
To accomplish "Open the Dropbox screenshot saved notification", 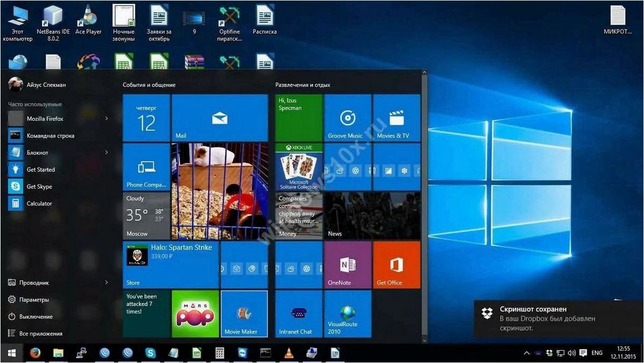I will click(x=559, y=318).
